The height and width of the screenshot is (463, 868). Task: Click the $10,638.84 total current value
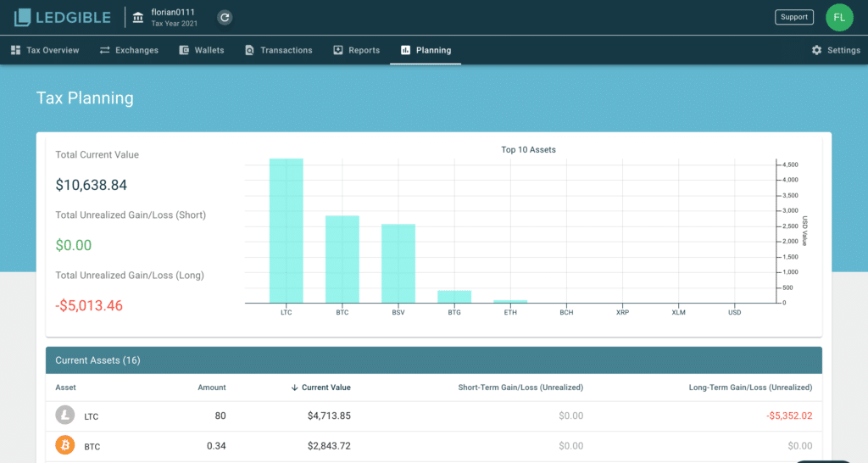(92, 185)
